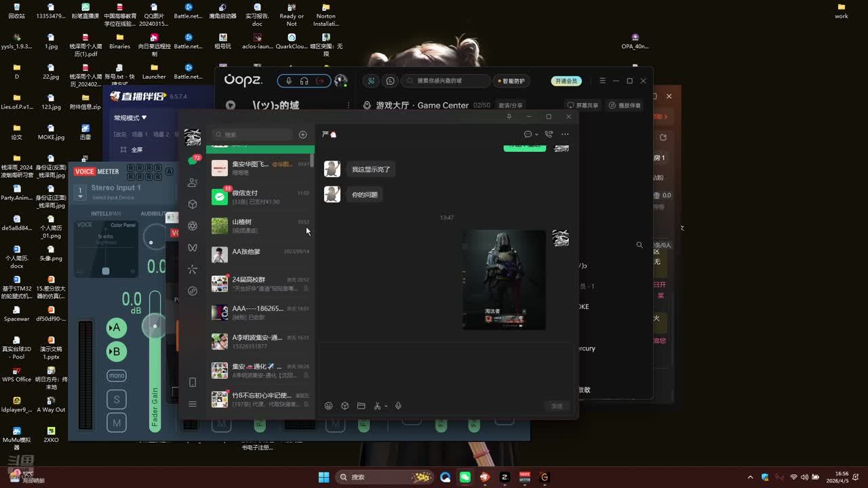The height and width of the screenshot is (488, 868).
Task: Click the 开通会员 button in Oopz
Action: point(566,81)
